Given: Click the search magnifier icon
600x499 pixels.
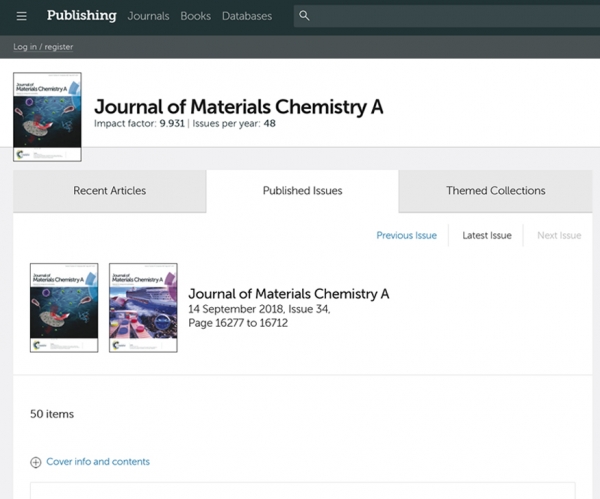Looking at the screenshot, I should (304, 16).
